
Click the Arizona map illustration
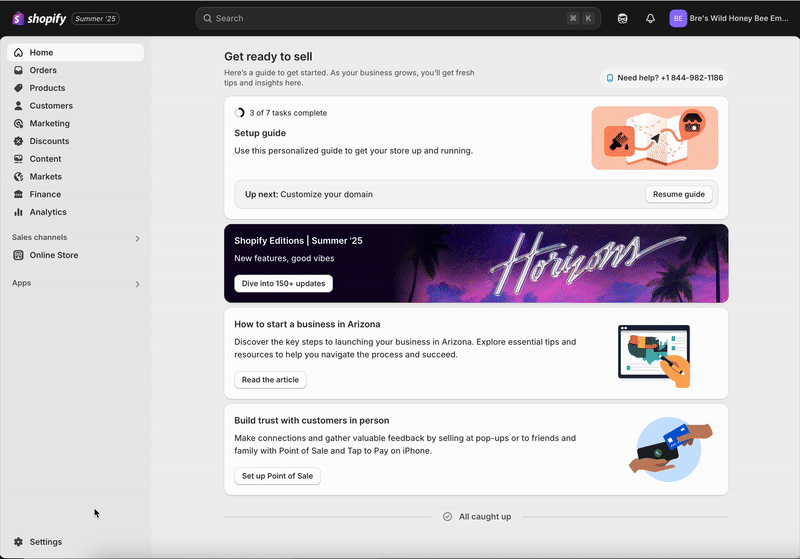click(654, 355)
